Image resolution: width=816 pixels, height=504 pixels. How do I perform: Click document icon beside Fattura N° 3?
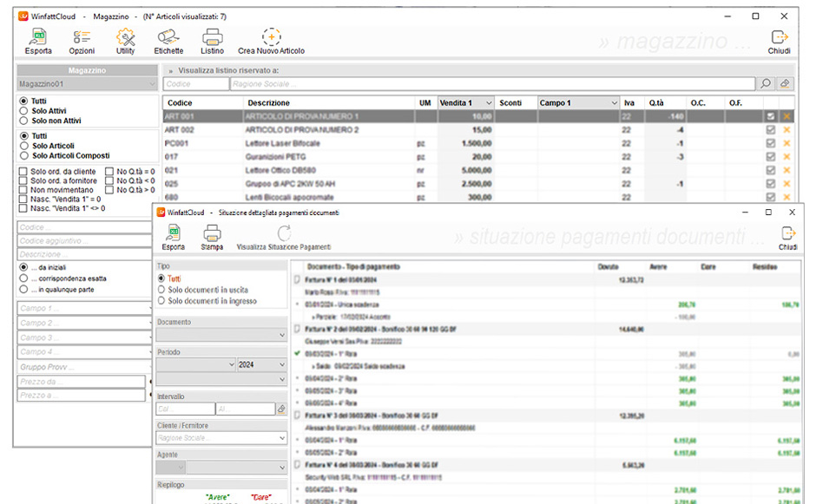point(297,416)
